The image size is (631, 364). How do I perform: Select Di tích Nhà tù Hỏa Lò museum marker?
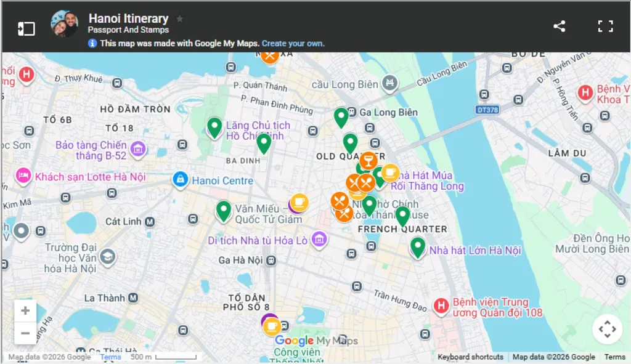coord(320,240)
